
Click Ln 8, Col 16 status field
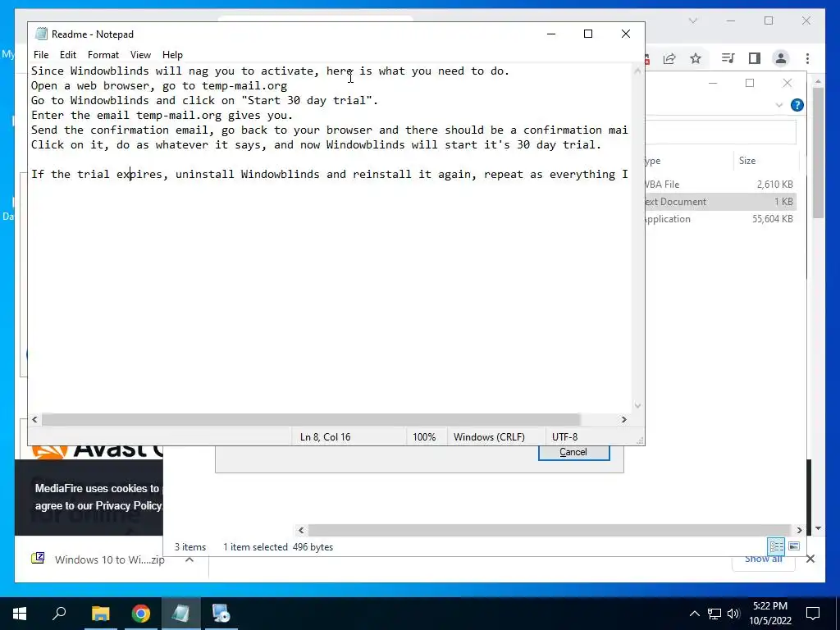325,437
